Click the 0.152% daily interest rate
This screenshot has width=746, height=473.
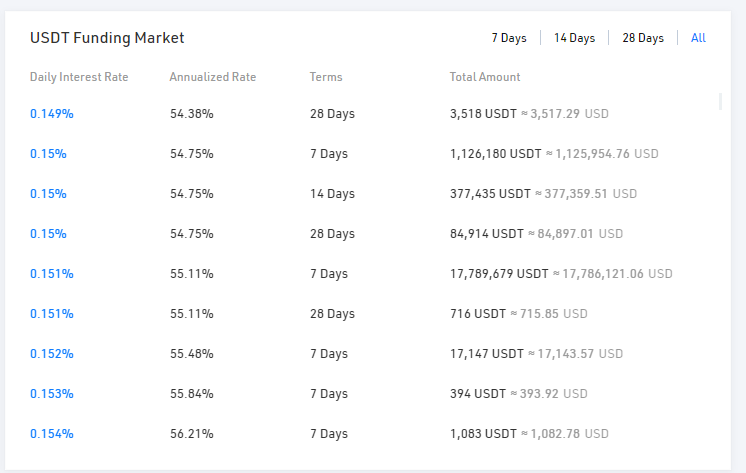(x=52, y=354)
